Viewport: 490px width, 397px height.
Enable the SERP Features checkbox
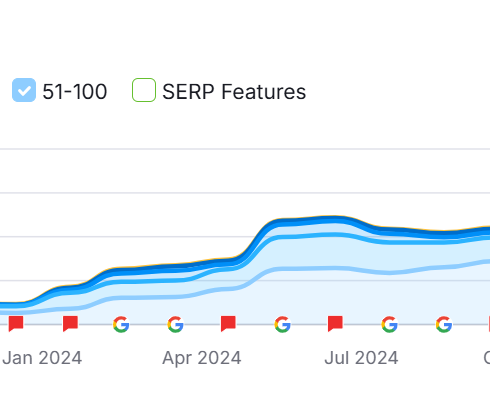[144, 90]
